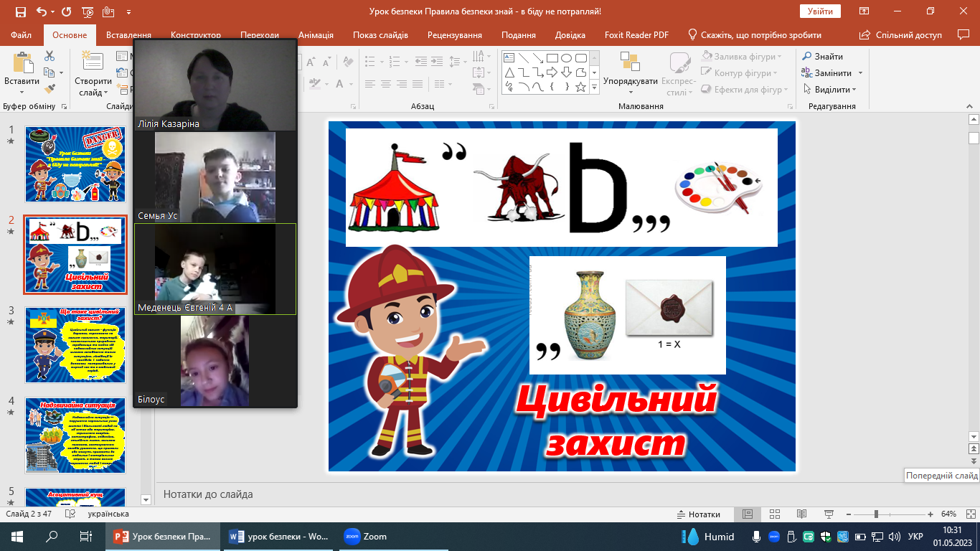Viewport: 980px width, 551px height.
Task: Open the Word урок безпеки taskbar button
Action: click(278, 536)
